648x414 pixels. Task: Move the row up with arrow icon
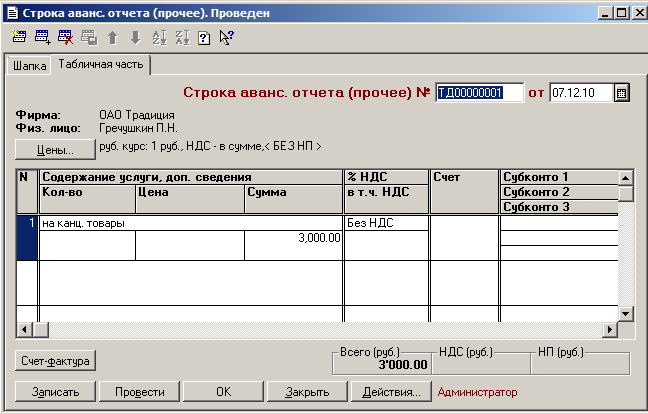click(112, 38)
